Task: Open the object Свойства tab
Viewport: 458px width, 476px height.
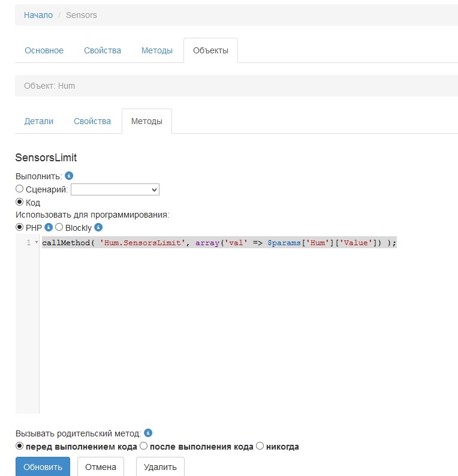Action: (x=92, y=121)
